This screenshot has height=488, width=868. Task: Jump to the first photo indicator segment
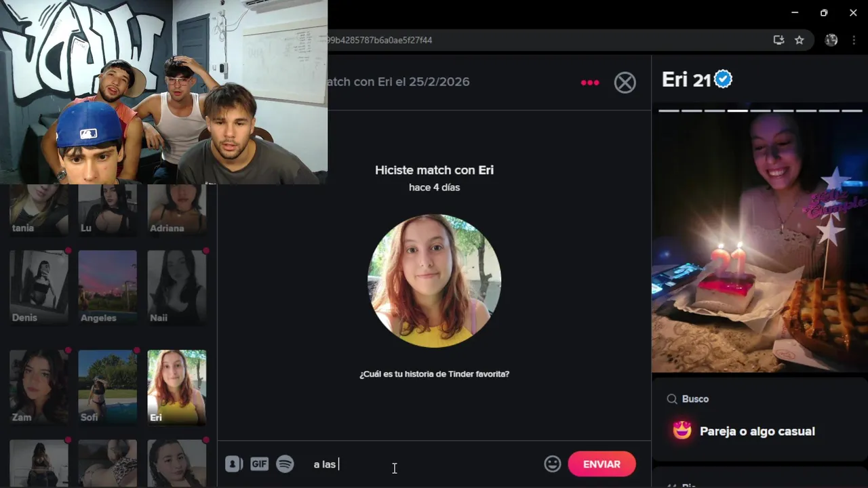[669, 110]
